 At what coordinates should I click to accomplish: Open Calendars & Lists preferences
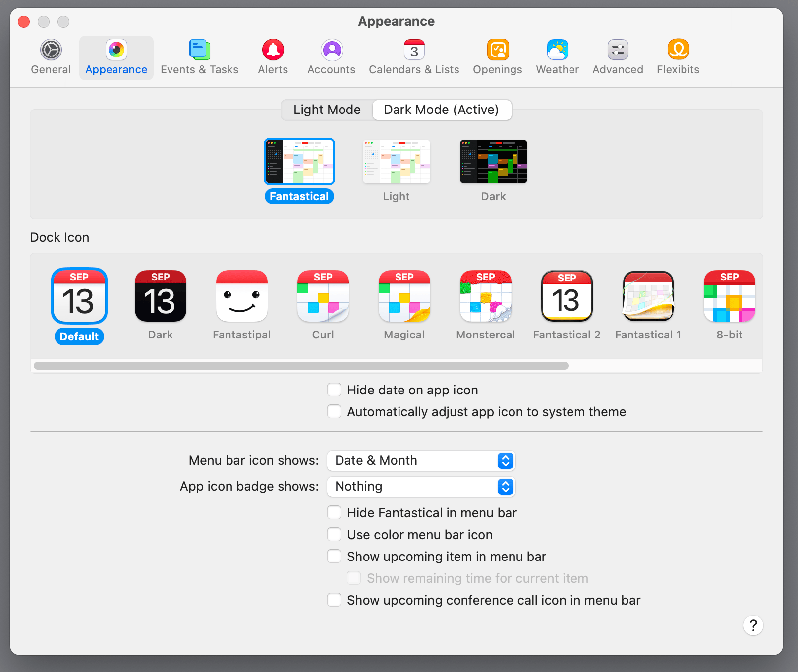pos(414,57)
